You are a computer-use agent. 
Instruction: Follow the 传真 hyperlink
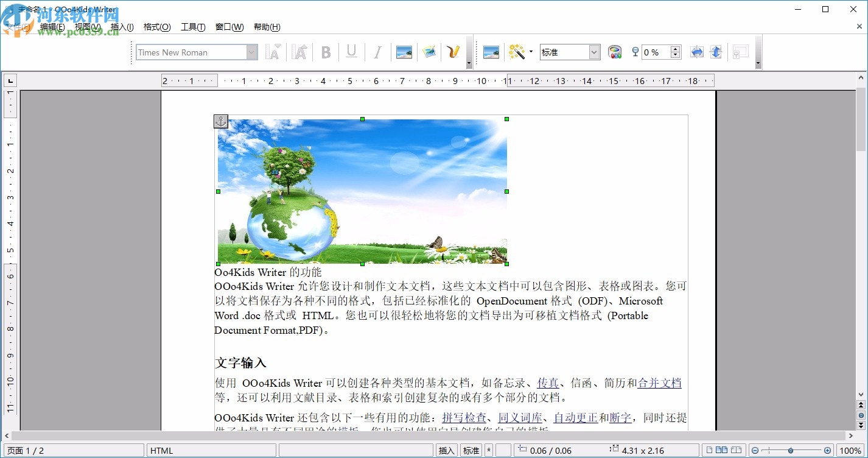point(548,383)
